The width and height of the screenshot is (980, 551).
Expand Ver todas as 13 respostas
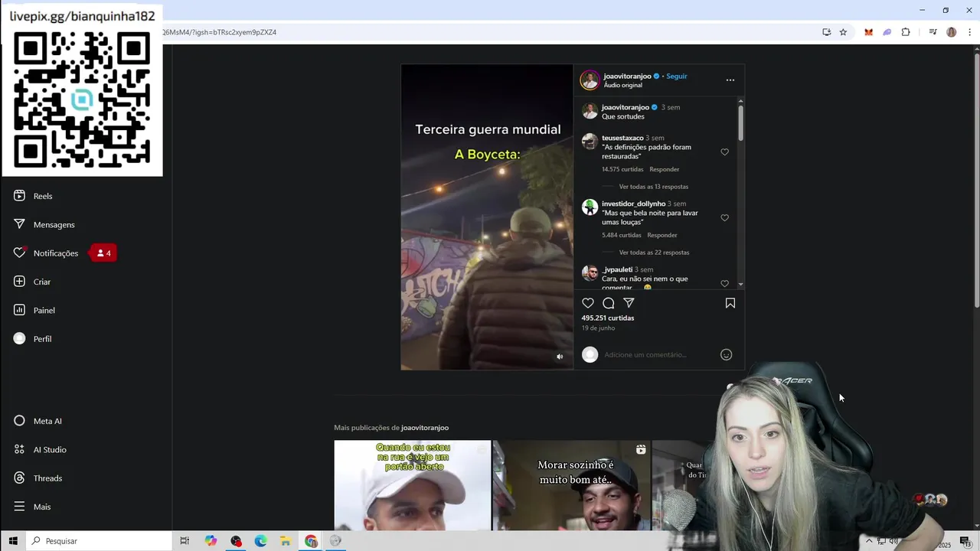point(653,187)
